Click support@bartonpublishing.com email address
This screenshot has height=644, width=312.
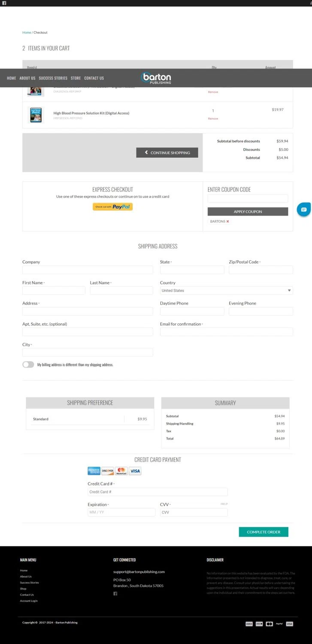pos(139,572)
